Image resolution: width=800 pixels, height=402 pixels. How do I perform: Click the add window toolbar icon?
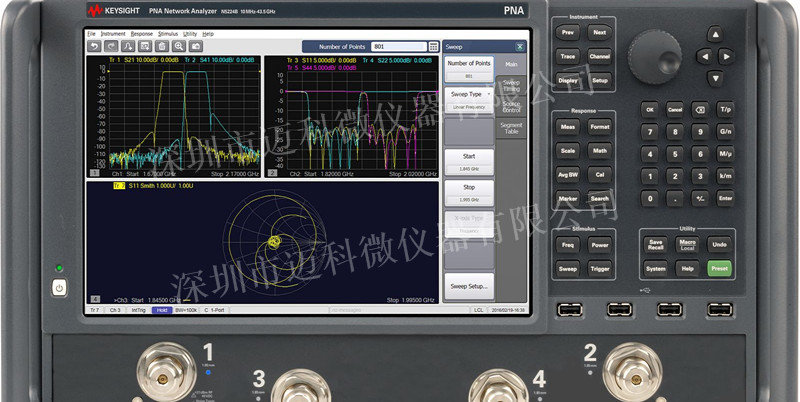click(145, 46)
